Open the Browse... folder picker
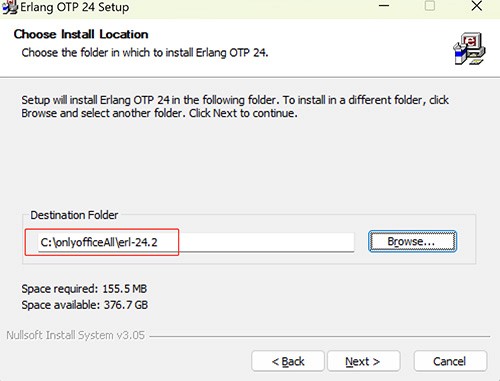Viewport: 500px width, 381px height. coord(412,241)
